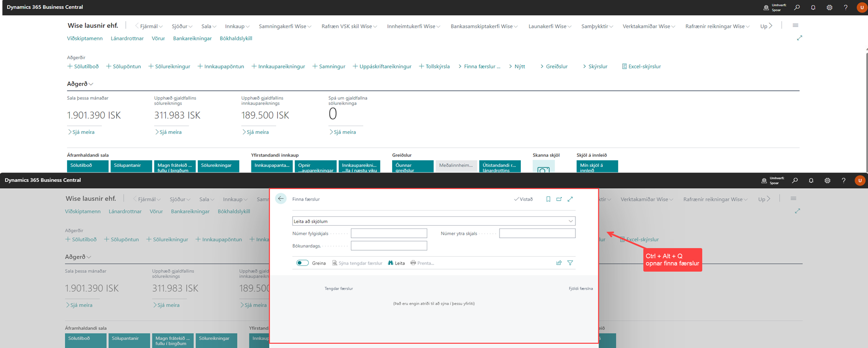This screenshot has width=868, height=348.
Task: Open the Finna færslur ... action link
Action: pyautogui.click(x=479, y=66)
